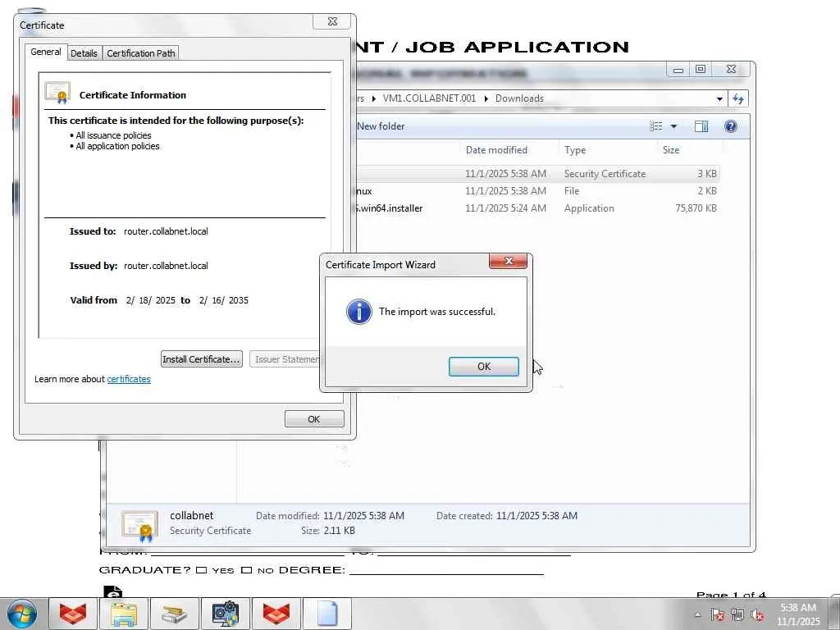Expand the arrow before VM1.COLLABNET.001 in the address bar
Screen dimensions: 840x630
[x=373, y=98]
